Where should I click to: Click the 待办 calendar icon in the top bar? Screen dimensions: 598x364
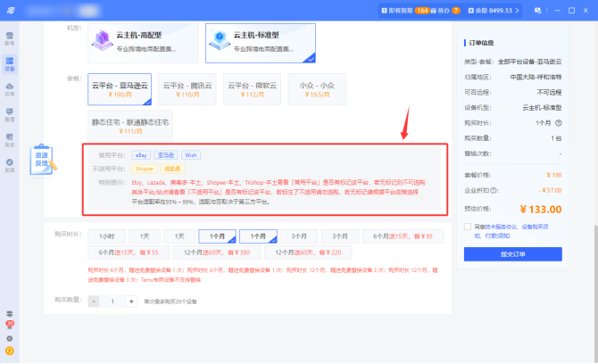[434, 11]
